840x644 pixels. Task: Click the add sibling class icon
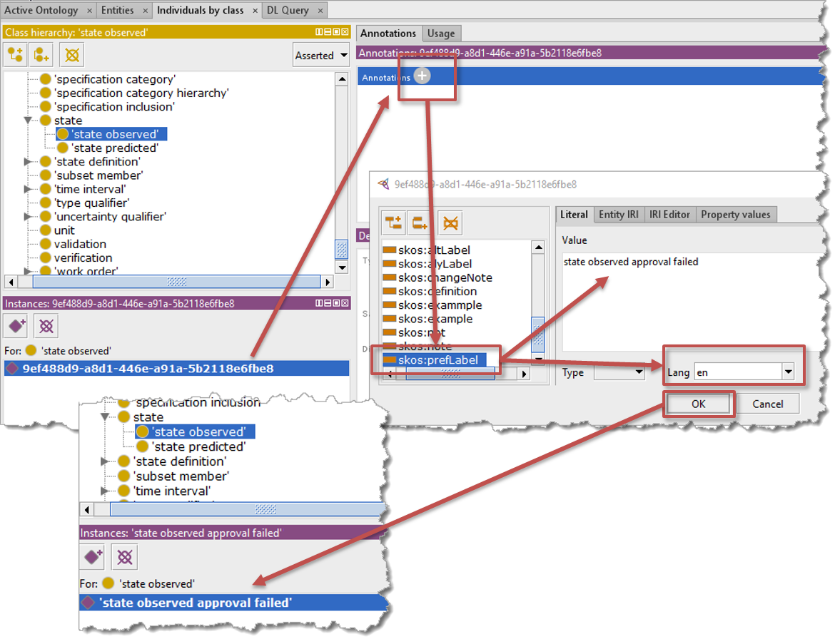(42, 55)
